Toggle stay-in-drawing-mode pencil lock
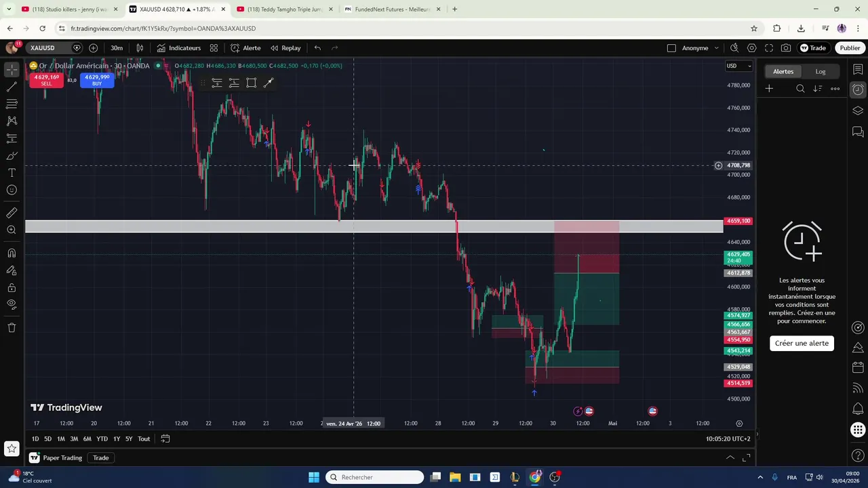 [12, 270]
